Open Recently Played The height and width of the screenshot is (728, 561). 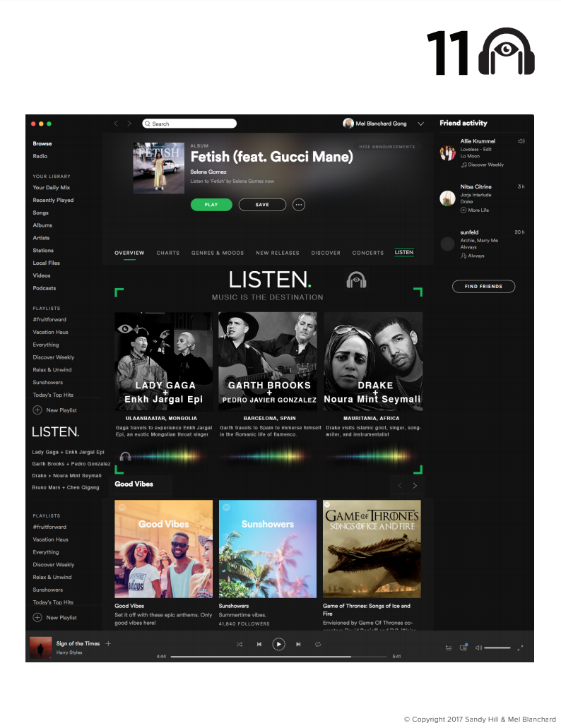[x=53, y=200]
